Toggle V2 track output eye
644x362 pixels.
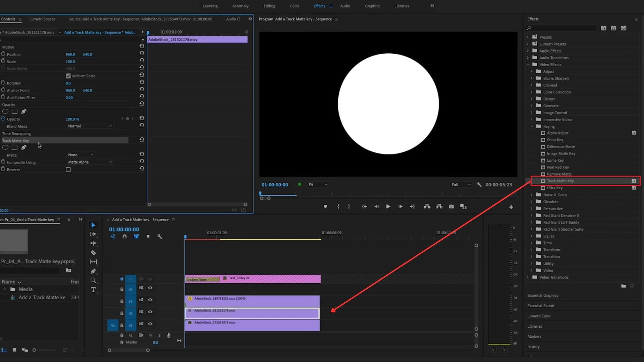150,312
